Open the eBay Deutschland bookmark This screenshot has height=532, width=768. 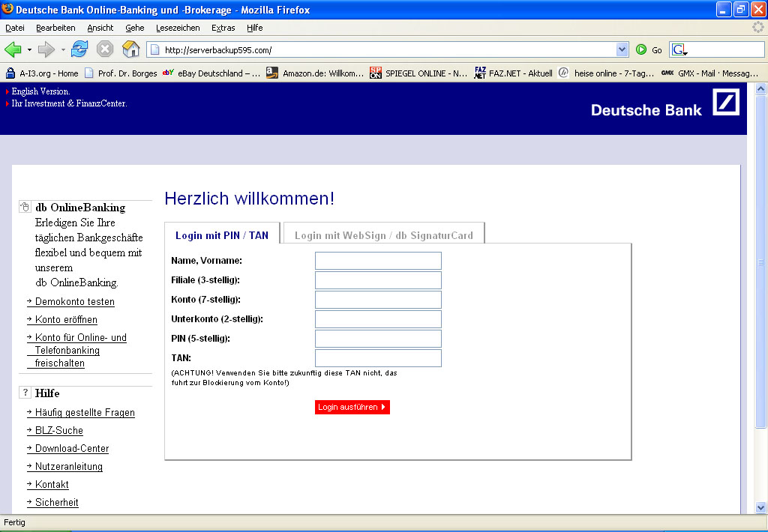211,73
